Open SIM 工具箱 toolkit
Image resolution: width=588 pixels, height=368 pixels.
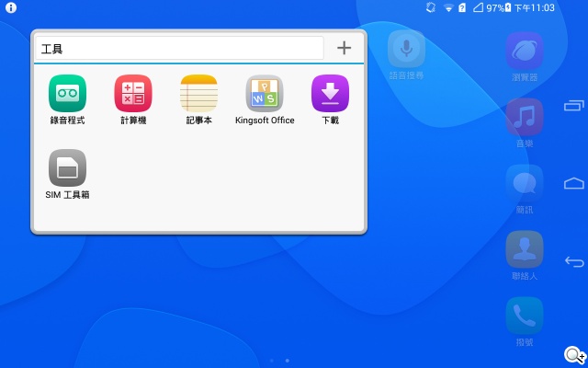67,168
